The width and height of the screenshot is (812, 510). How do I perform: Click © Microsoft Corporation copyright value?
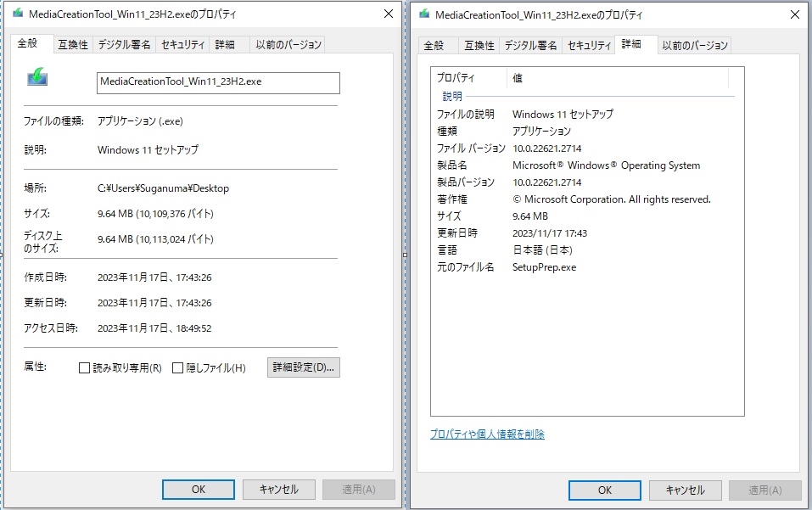pyautogui.click(x=611, y=199)
